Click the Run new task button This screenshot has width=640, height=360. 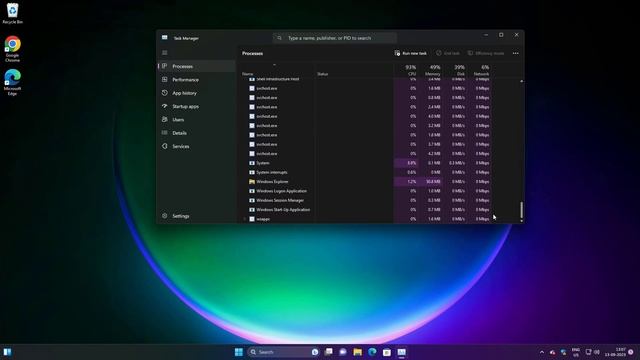[411, 53]
